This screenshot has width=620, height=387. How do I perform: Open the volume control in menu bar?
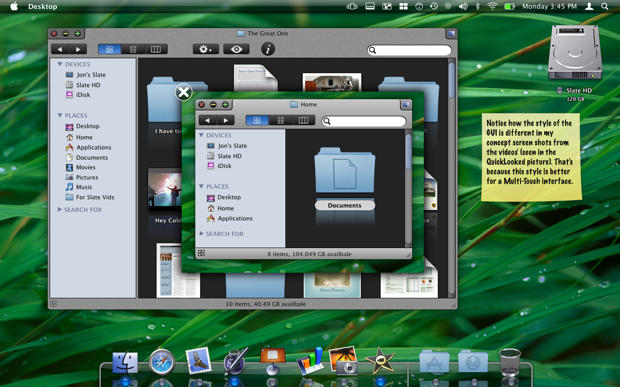pos(463,6)
